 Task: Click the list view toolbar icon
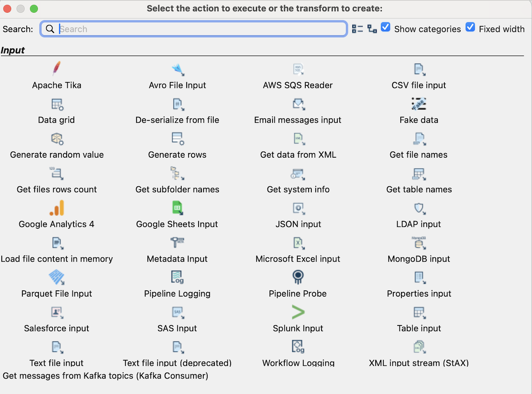[357, 29]
